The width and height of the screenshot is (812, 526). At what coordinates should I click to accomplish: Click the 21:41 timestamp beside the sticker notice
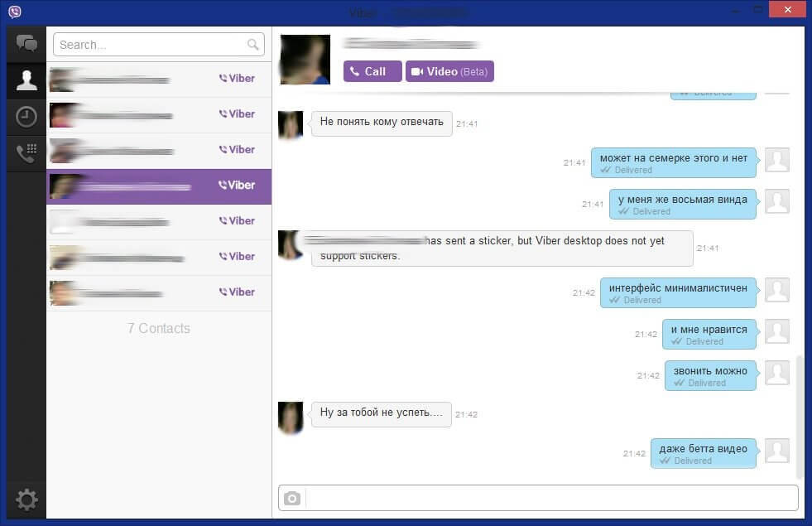coord(708,249)
